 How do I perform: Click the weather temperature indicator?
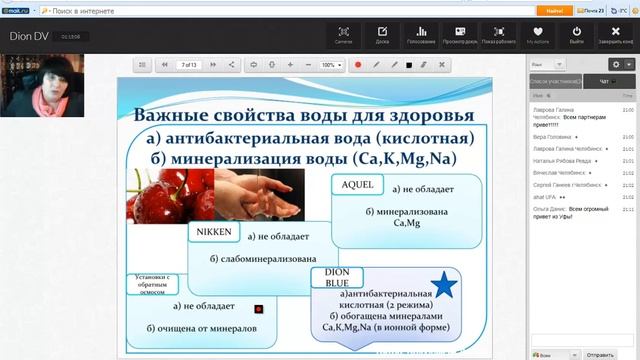pos(618,11)
